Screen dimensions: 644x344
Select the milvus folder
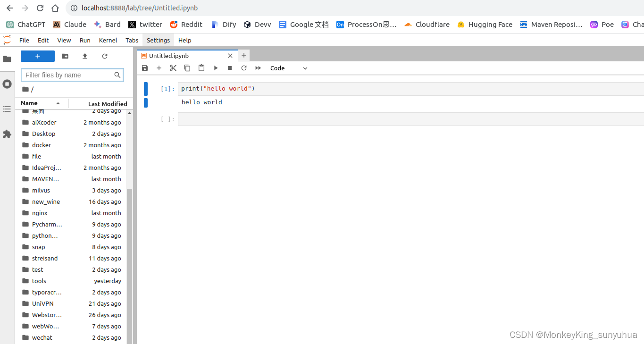(72, 190)
